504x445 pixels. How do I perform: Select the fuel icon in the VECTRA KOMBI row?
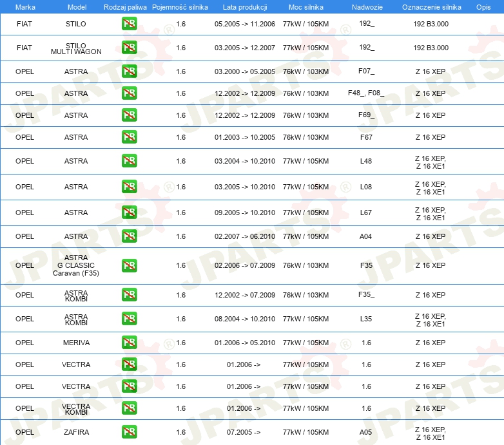[x=129, y=408]
